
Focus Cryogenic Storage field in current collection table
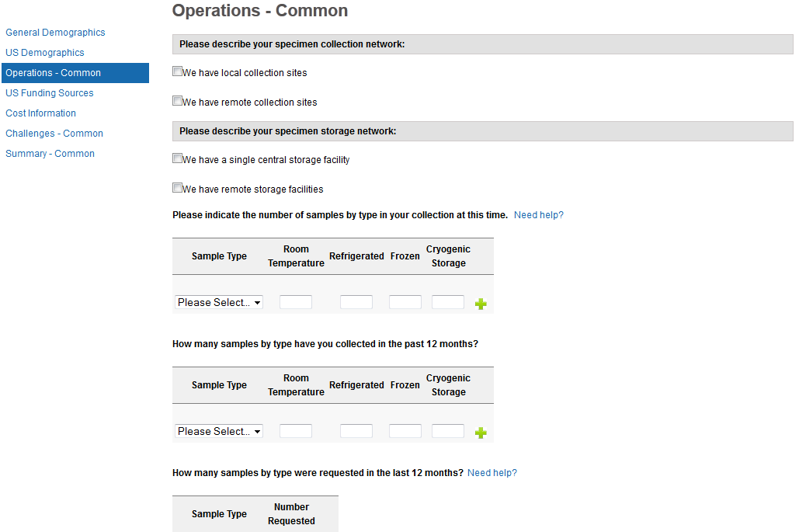click(x=448, y=302)
